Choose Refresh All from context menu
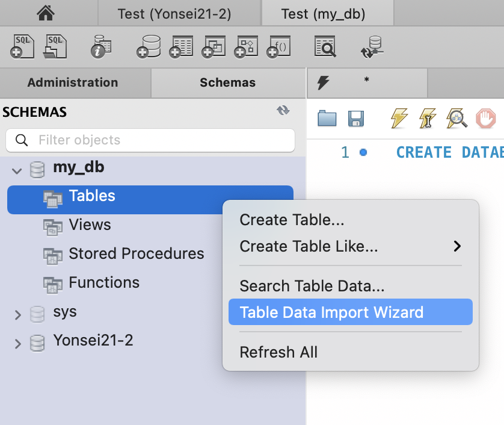Screen dimensions: 504x425 point(351,352)
